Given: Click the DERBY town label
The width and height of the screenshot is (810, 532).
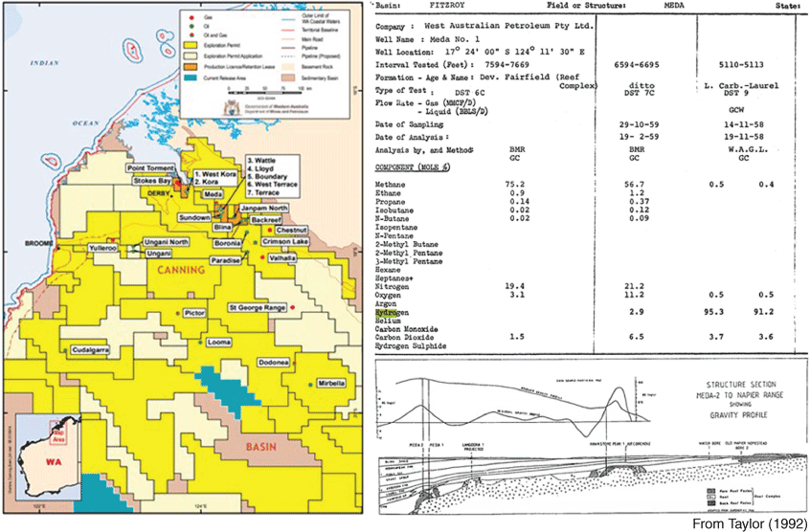Looking at the screenshot, I should click(160, 192).
